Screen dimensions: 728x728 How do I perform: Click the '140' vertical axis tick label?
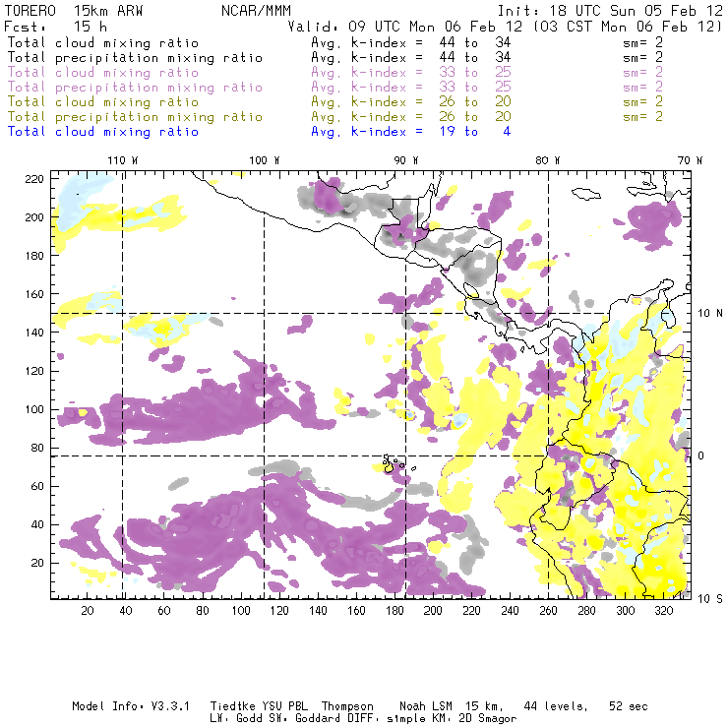coord(34,333)
